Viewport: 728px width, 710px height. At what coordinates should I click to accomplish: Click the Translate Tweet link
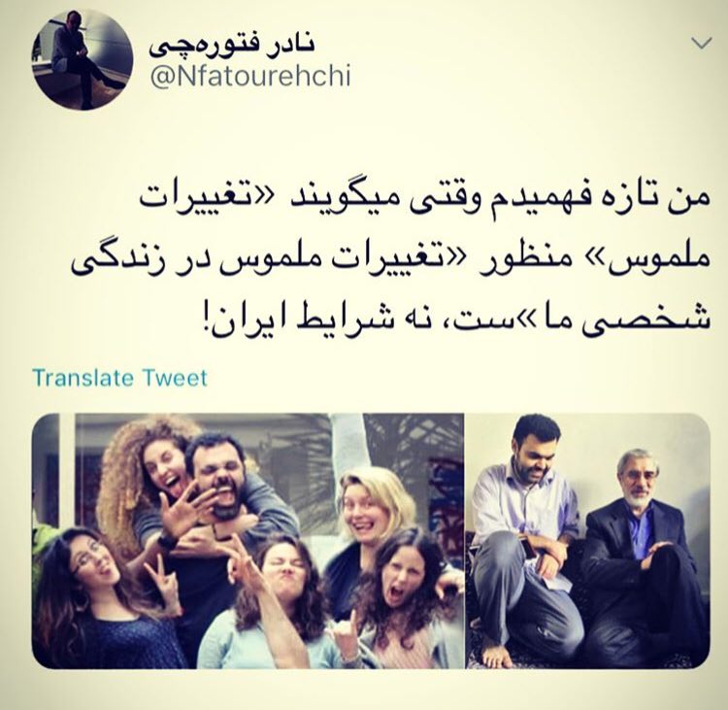(120, 378)
